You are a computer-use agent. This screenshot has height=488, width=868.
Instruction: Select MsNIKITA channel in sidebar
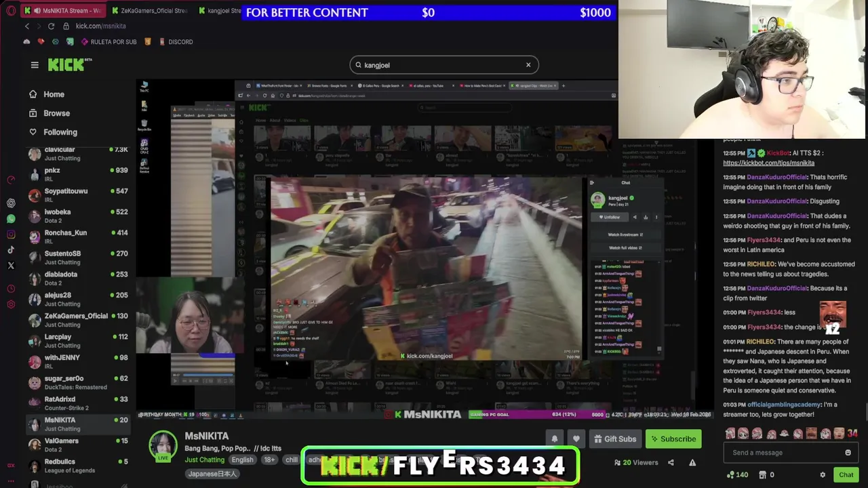pyautogui.click(x=78, y=424)
